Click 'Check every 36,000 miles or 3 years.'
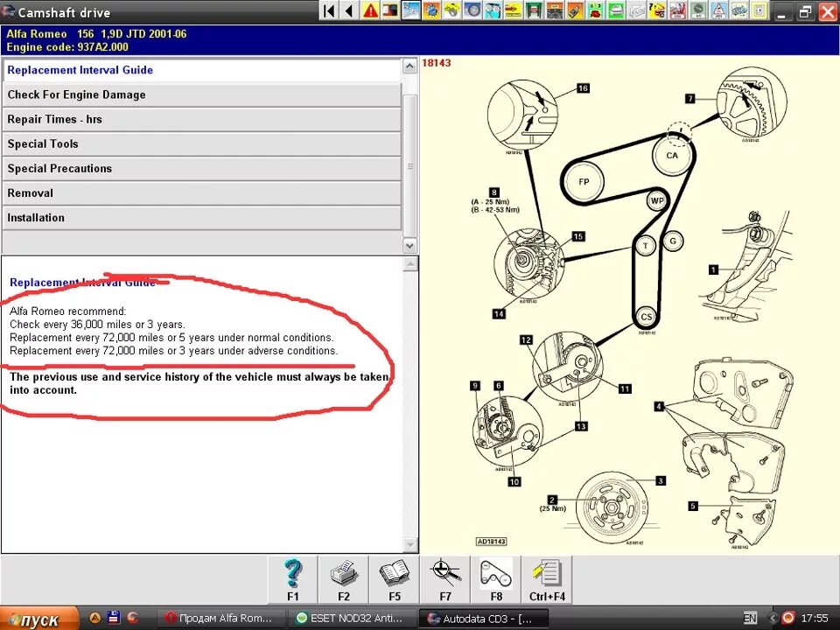Image resolution: width=840 pixels, height=630 pixels. [x=97, y=325]
